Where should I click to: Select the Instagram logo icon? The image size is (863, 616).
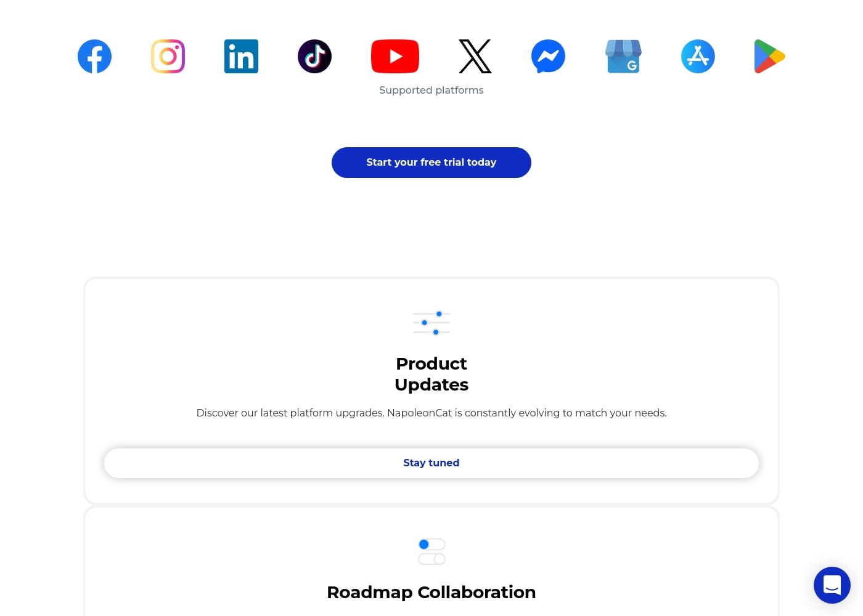[x=168, y=56]
